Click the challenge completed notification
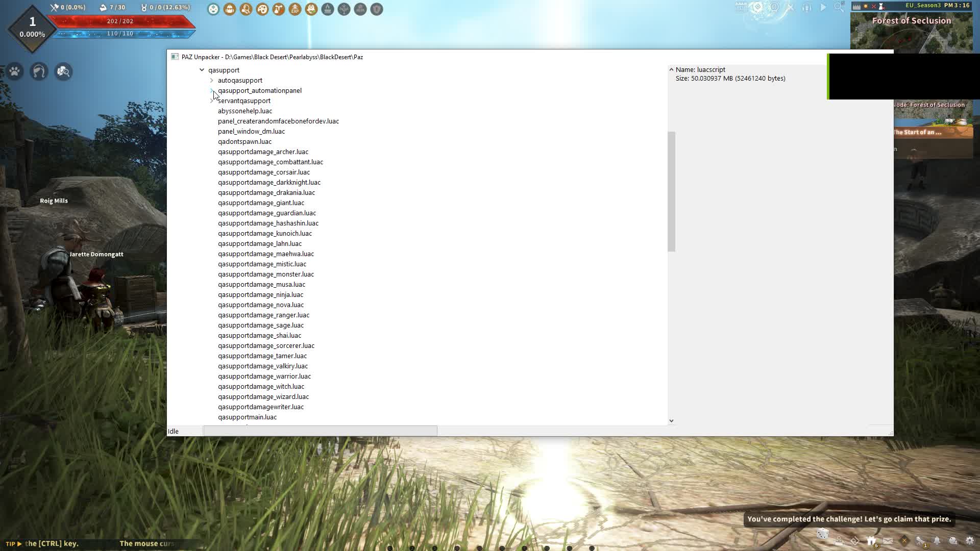 [849, 519]
